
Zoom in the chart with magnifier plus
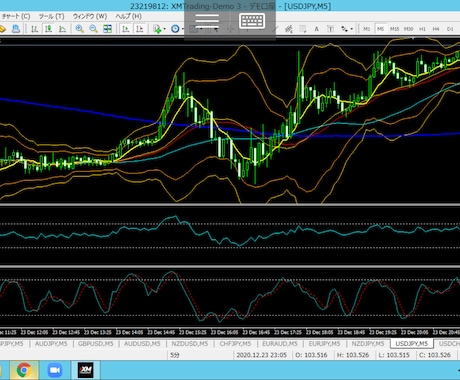tap(79, 29)
